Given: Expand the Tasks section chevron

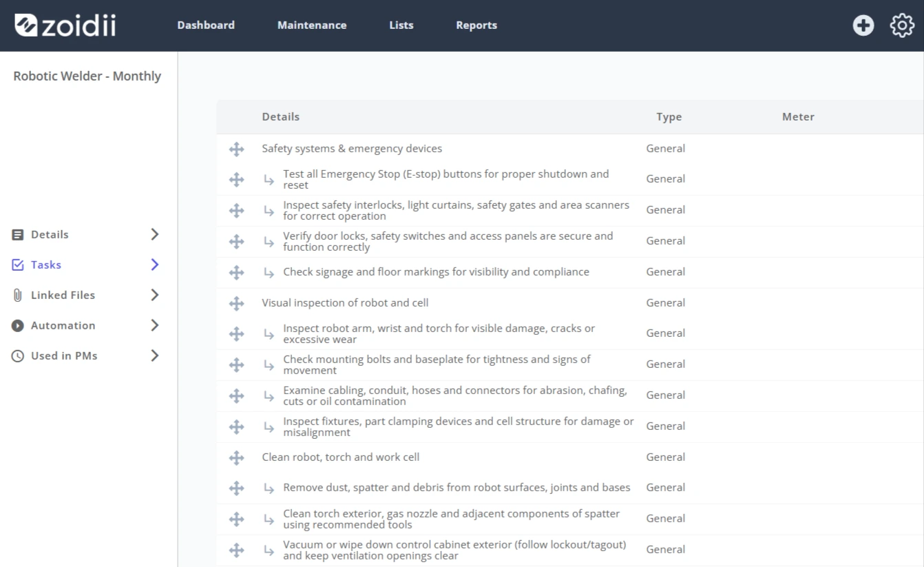Looking at the screenshot, I should [155, 265].
